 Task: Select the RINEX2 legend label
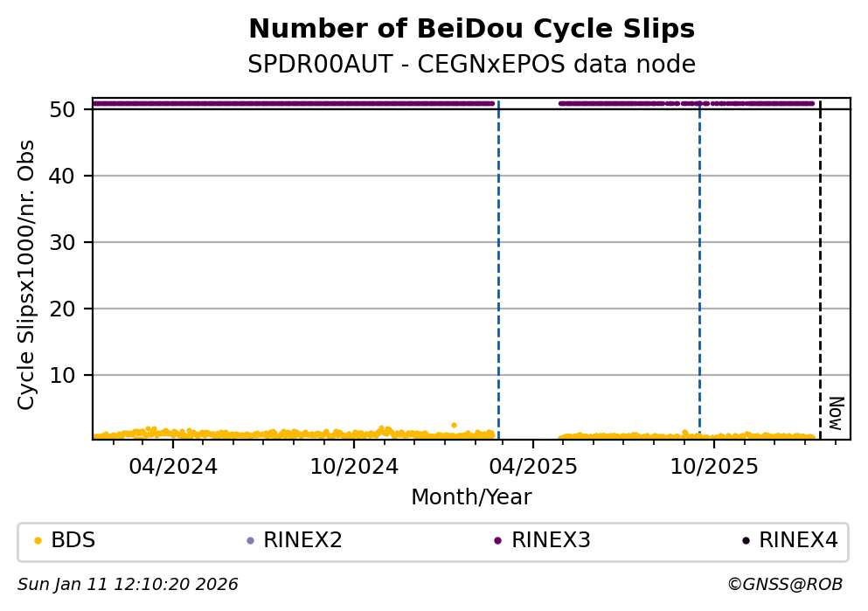[x=302, y=541]
